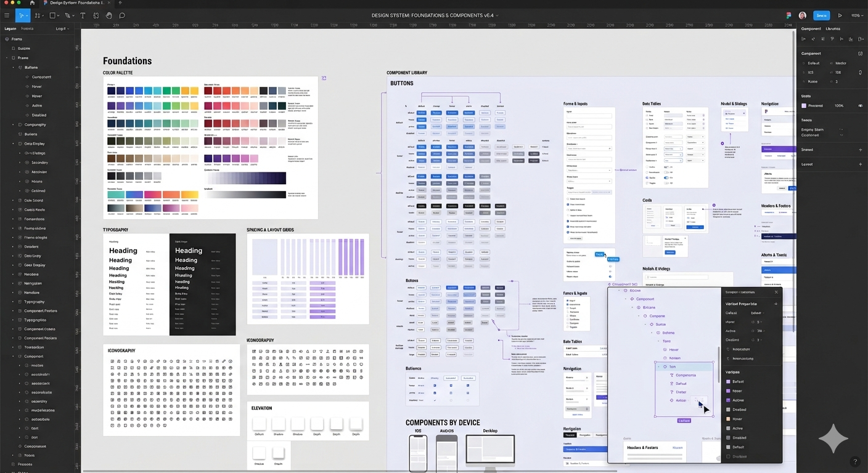The image size is (868, 473).
Task: Select the Design System Foundations file tab
Action: point(77,3)
